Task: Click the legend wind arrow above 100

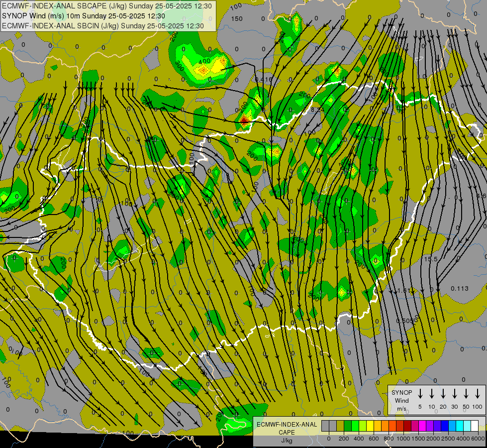Action: pos(478,393)
